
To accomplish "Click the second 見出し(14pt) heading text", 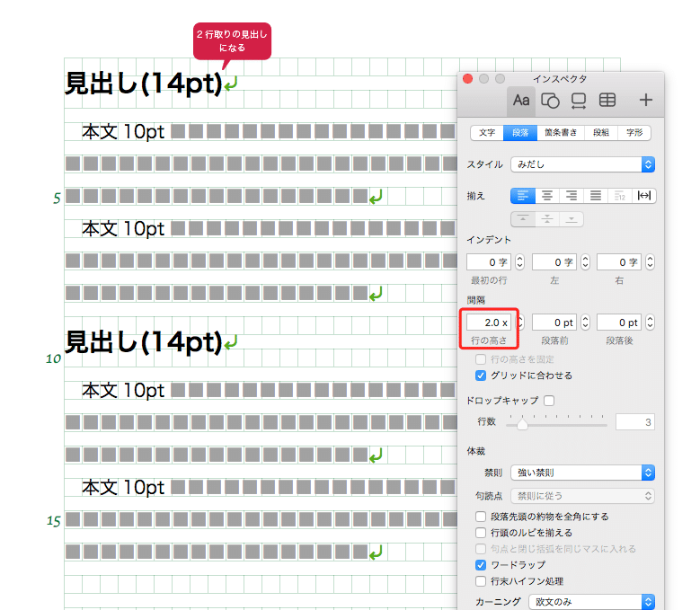I will point(144,342).
